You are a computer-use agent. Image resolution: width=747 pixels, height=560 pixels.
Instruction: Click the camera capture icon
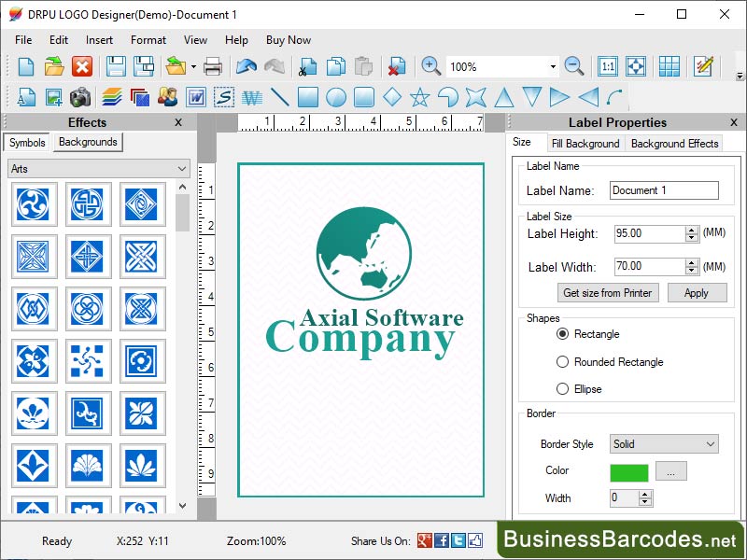pos(79,96)
